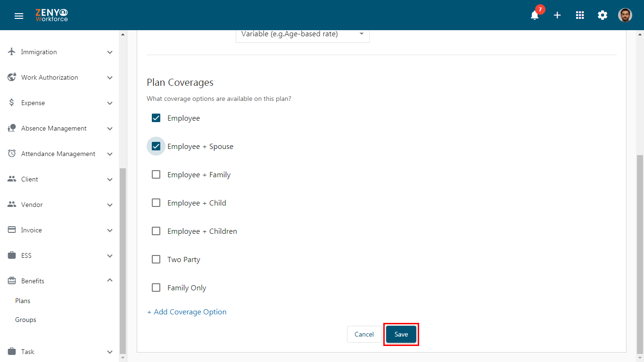Open Groups under Benefits

click(25, 320)
